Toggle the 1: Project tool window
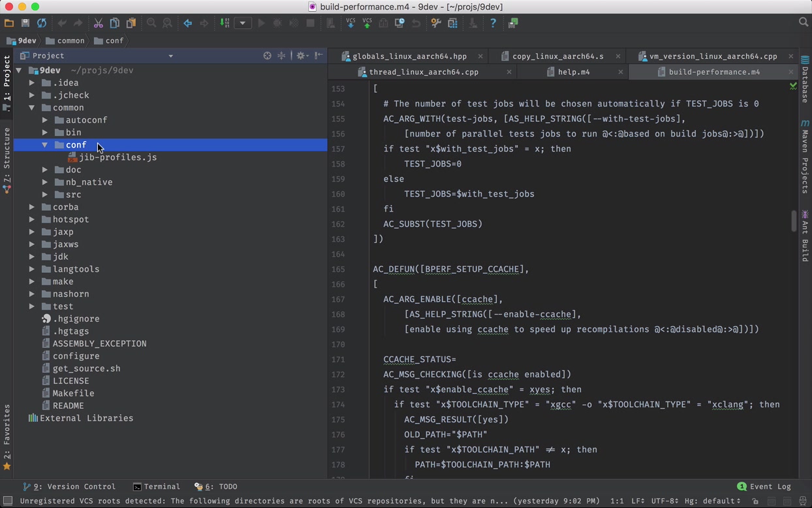812x508 pixels. [x=7, y=83]
